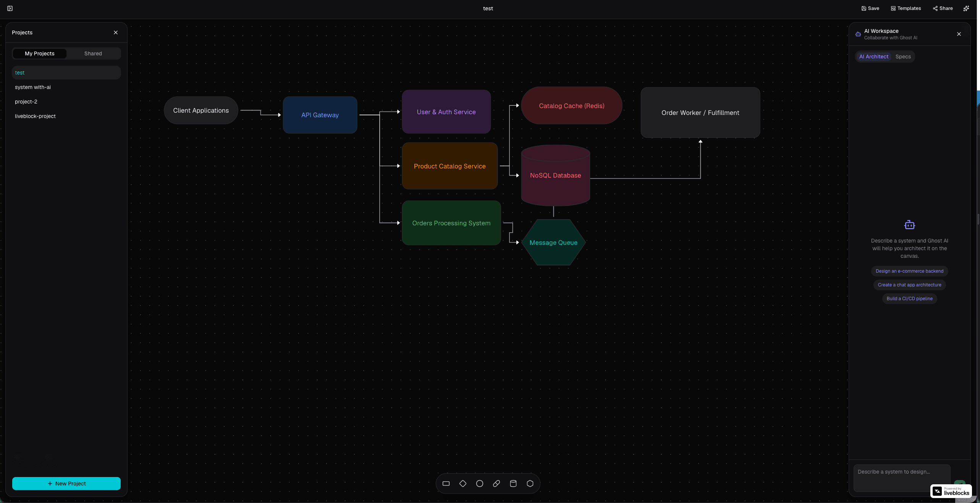The image size is (980, 503).
Task: Select the NoSQL Database cylinder node
Action: [555, 175]
